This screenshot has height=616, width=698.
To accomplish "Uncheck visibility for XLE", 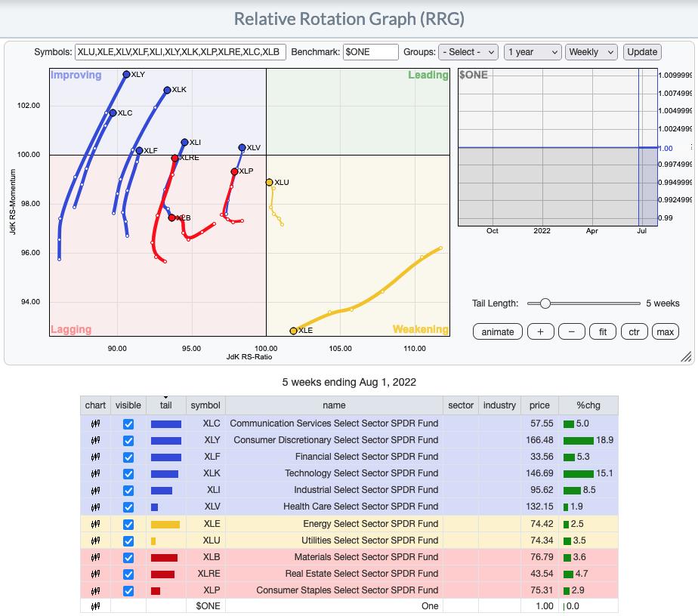I will [x=128, y=524].
